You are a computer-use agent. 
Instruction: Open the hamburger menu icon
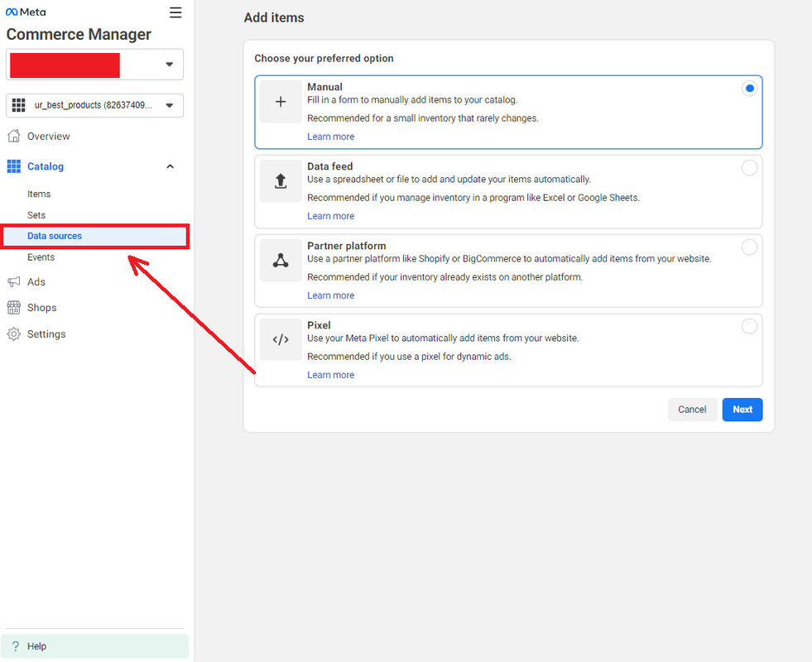coord(175,12)
